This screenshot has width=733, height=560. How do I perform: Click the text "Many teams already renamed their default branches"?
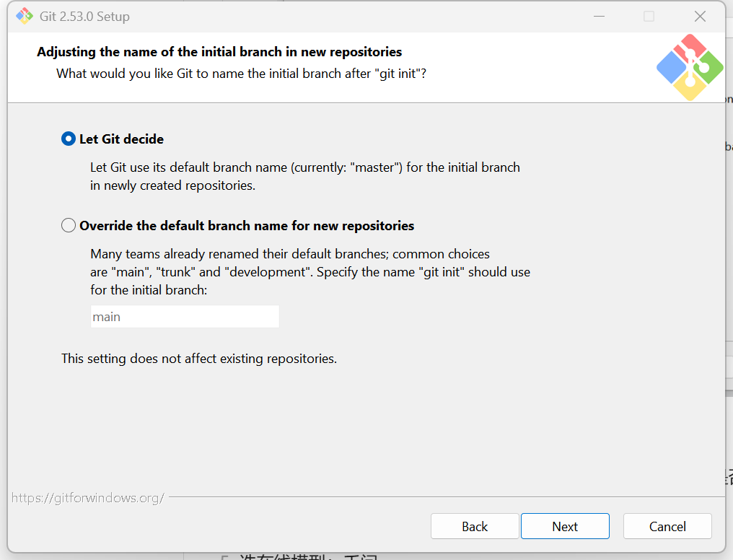tap(240, 254)
